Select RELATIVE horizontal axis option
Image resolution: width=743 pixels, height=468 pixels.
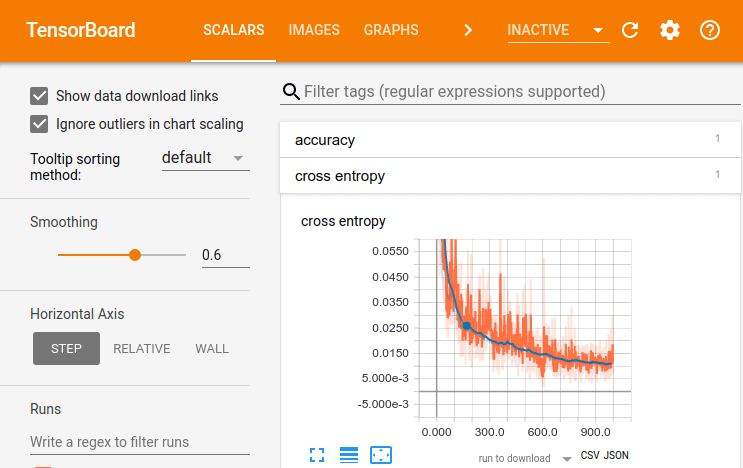(142, 349)
